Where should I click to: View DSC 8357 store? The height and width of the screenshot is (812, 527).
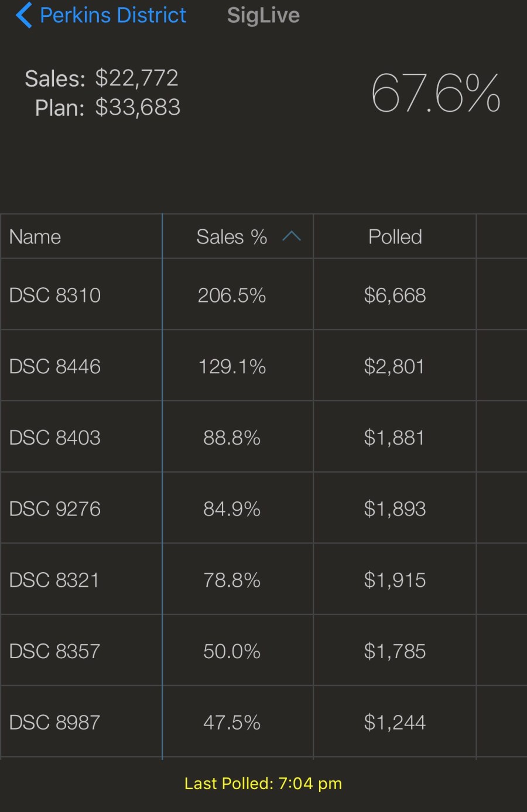54,651
